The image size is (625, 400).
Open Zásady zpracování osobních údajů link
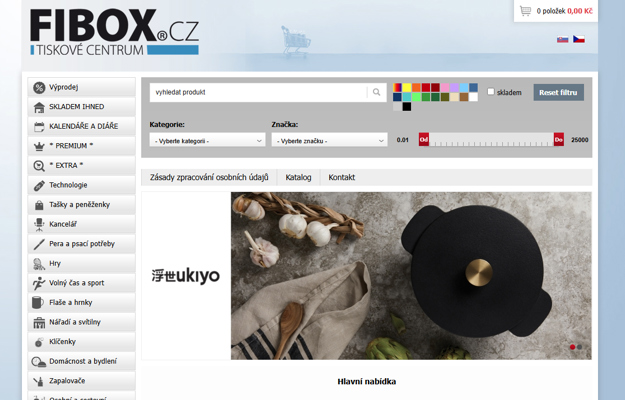(209, 177)
